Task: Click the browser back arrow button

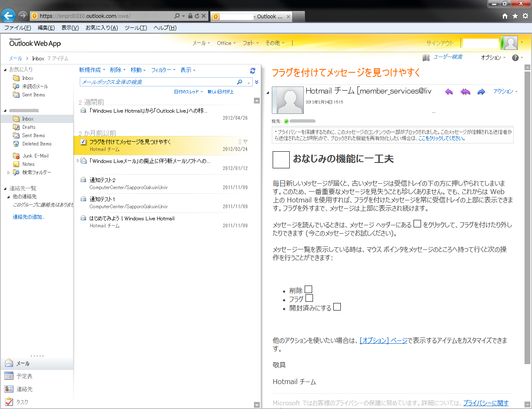Action: pos(8,16)
